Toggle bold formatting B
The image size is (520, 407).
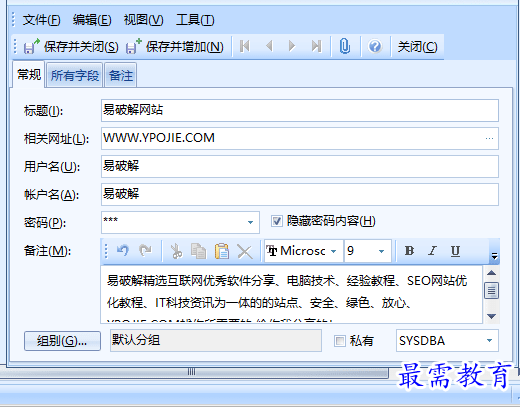(409, 251)
